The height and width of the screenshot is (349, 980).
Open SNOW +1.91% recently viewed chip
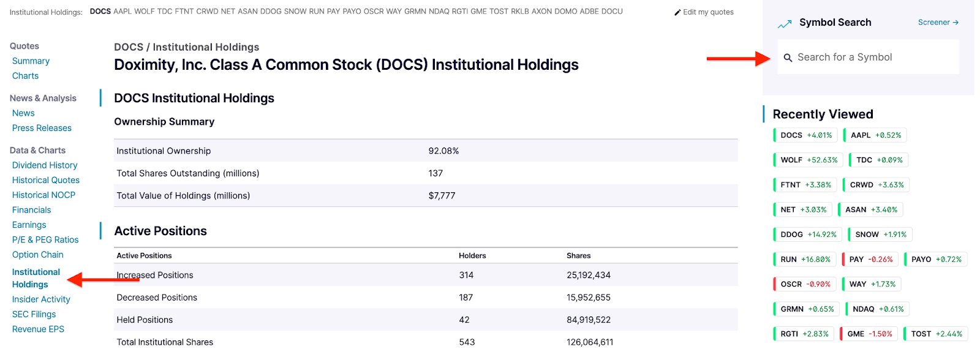point(880,235)
